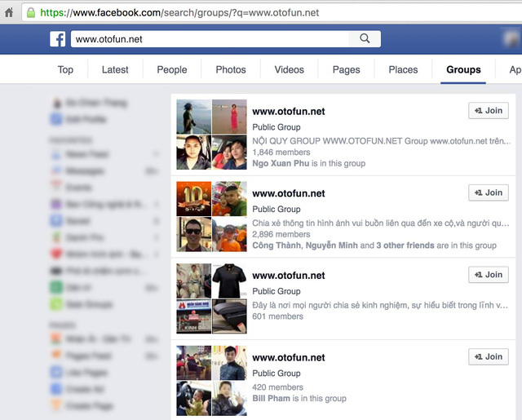
Task: Click the browser home icon
Action: (9, 13)
